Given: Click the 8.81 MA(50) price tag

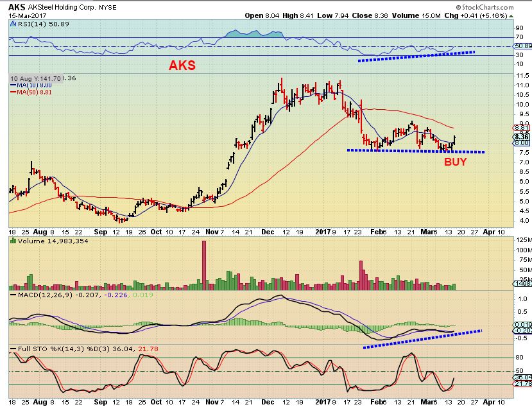Looking at the screenshot, I should tap(522, 128).
